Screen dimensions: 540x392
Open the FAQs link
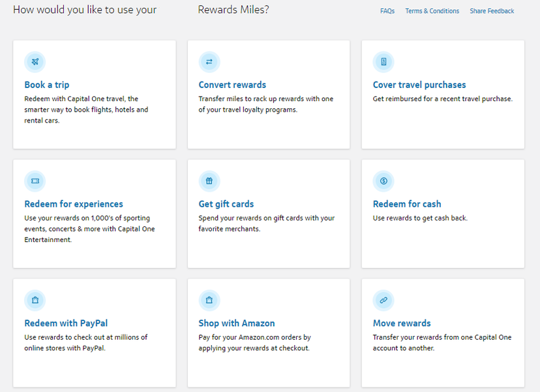(387, 11)
